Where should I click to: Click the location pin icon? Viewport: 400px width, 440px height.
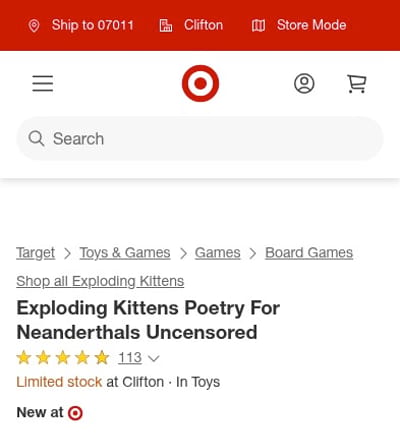tap(34, 25)
